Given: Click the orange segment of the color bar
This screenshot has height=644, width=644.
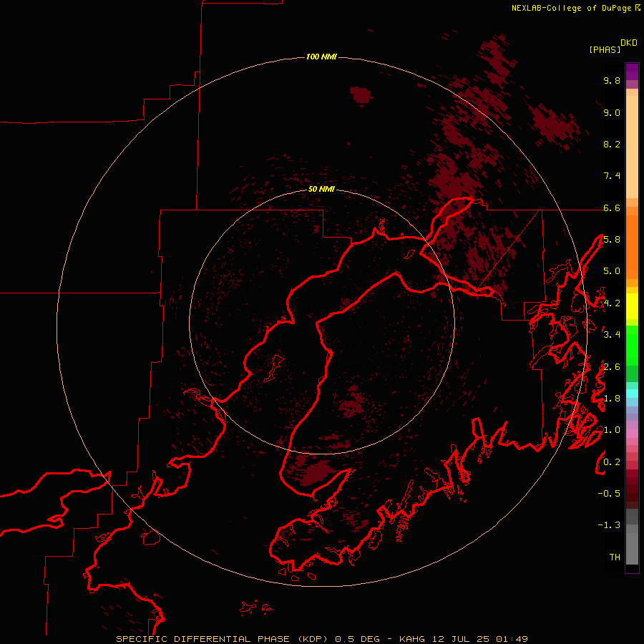Looking at the screenshot, I should tap(632, 246).
